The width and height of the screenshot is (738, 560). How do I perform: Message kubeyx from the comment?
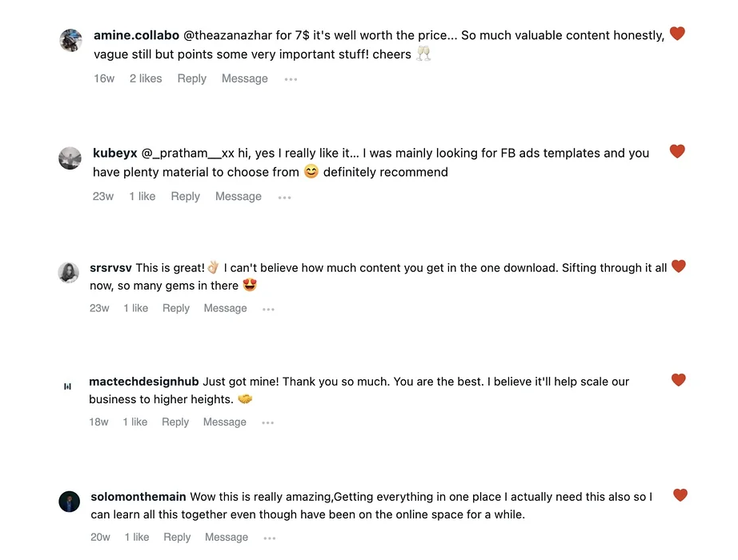point(239,196)
